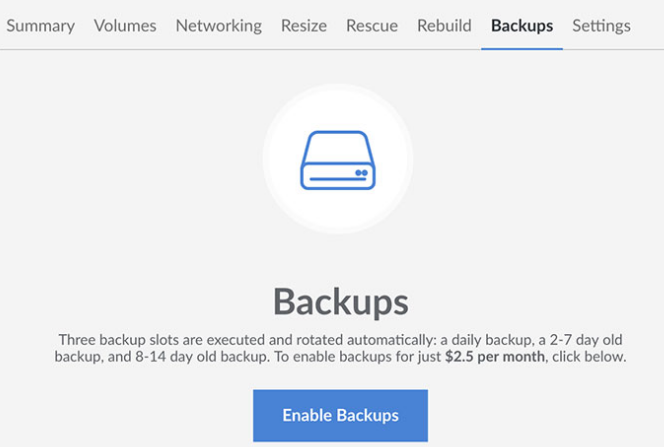The height and width of the screenshot is (447, 664).
Task: Select the Resize tab
Action: pyautogui.click(x=304, y=25)
